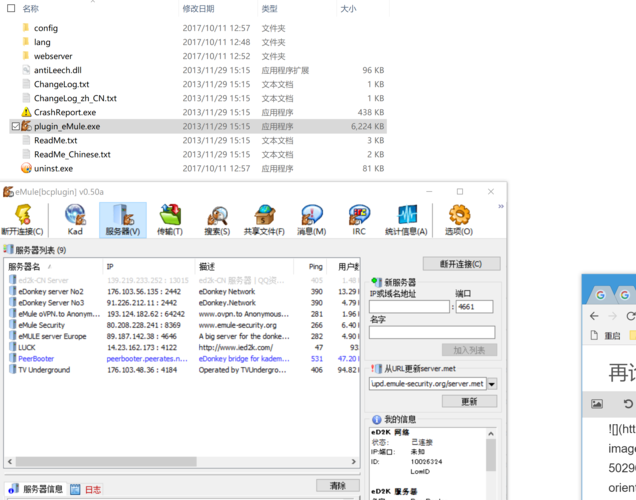Sort files by 类型 column header
The height and width of the screenshot is (500, 636).
click(269, 9)
